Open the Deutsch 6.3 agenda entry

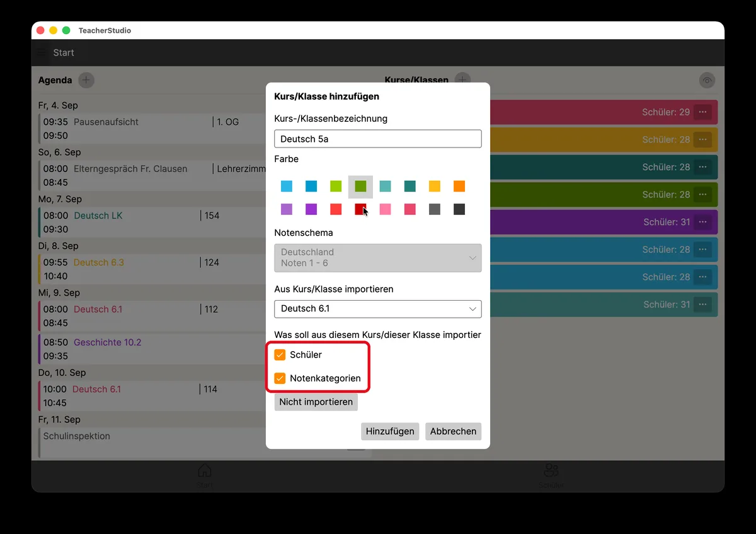coord(152,269)
